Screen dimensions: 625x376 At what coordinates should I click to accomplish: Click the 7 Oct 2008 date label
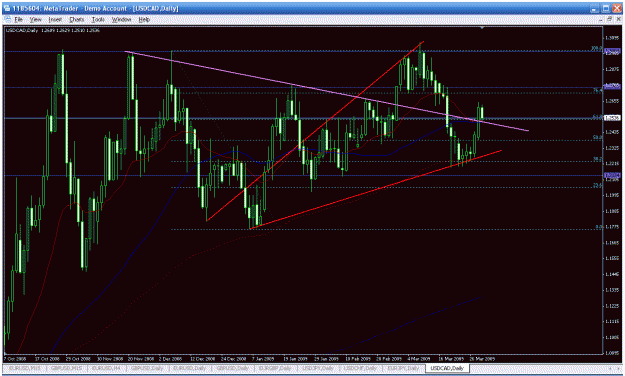[x=15, y=358]
